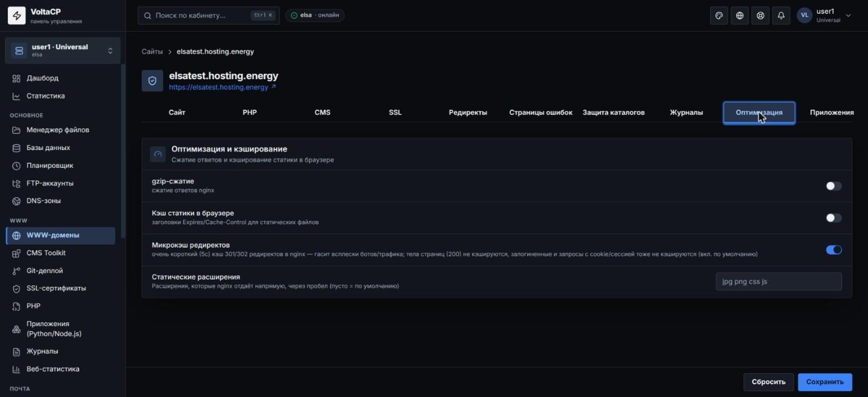Click the Менеджер файлов folder icon

pyautogui.click(x=17, y=130)
